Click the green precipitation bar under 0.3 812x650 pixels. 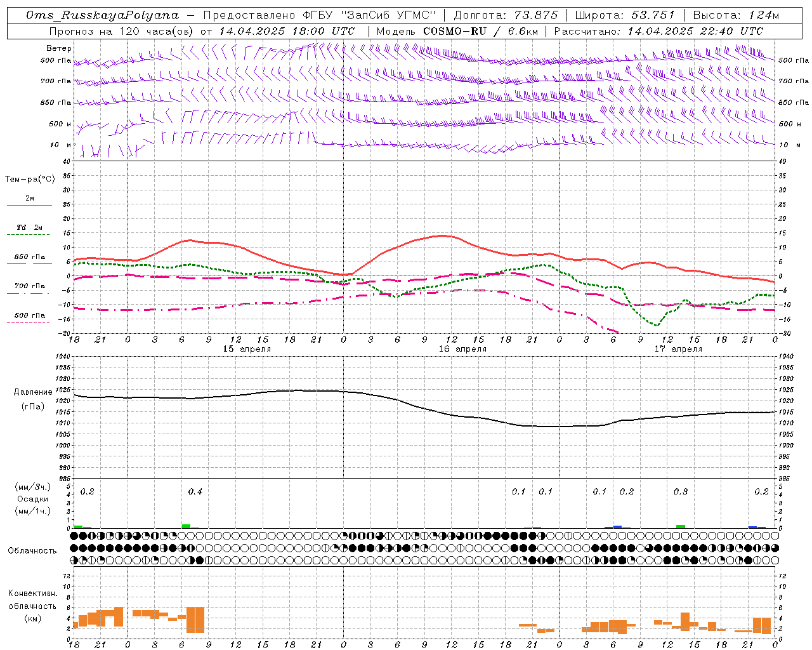coord(681,526)
